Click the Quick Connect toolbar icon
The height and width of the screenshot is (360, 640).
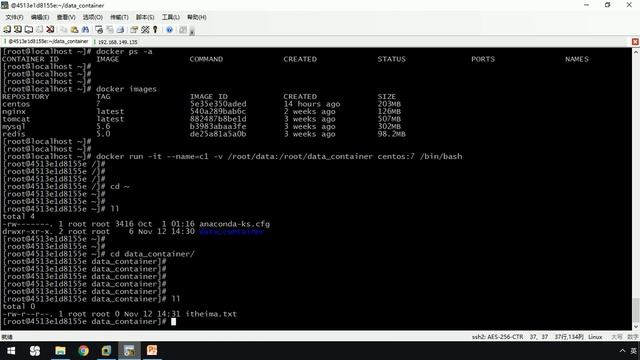click(18, 29)
